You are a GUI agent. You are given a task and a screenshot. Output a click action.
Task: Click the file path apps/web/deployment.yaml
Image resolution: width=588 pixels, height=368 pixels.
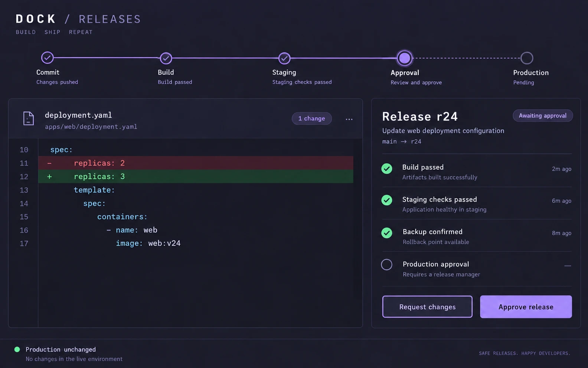[x=91, y=127]
